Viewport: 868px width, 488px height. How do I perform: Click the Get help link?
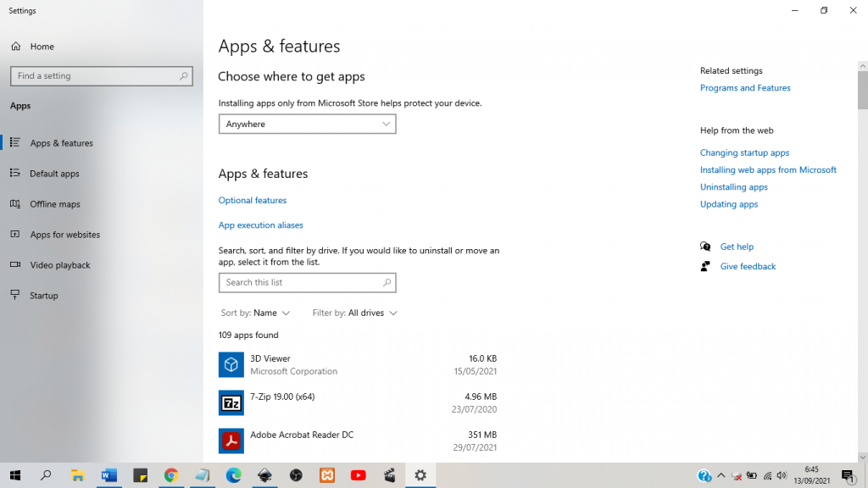737,247
